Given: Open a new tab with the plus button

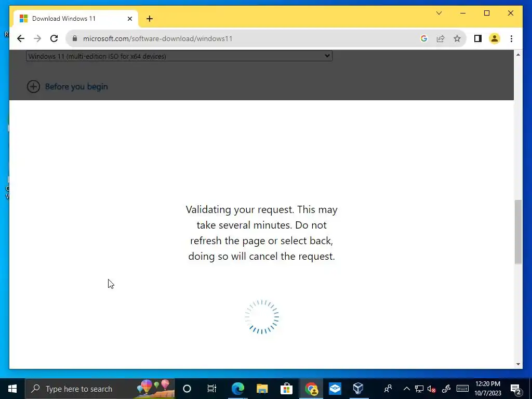Looking at the screenshot, I should coord(150,19).
